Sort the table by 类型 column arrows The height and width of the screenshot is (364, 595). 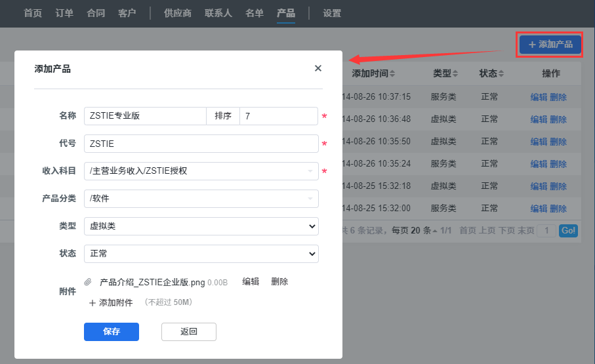point(455,73)
